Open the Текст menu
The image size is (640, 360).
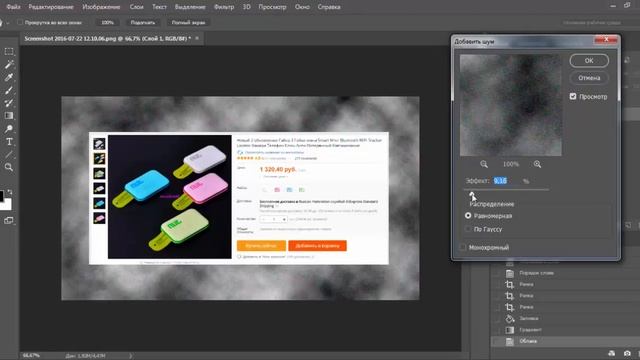(x=159, y=7)
